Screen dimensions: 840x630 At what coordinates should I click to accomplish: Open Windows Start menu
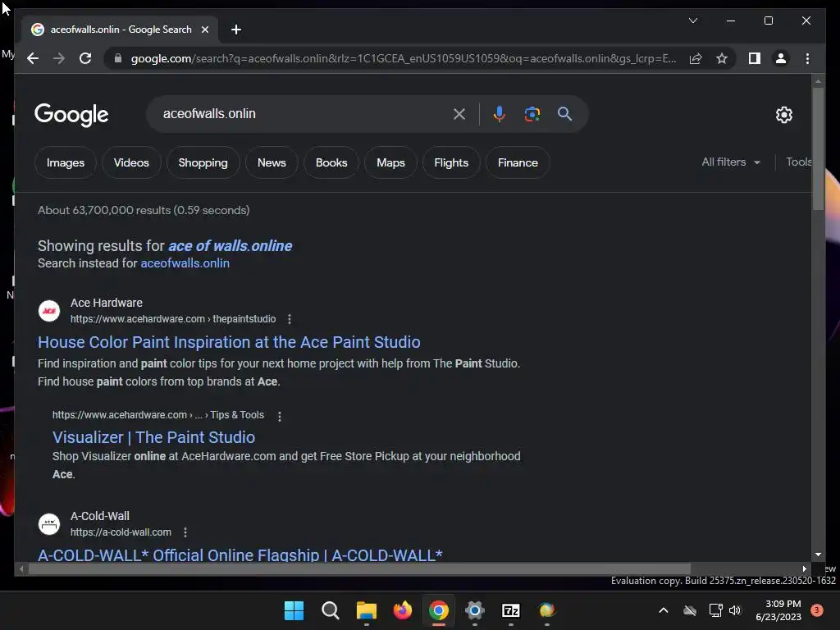click(294, 610)
